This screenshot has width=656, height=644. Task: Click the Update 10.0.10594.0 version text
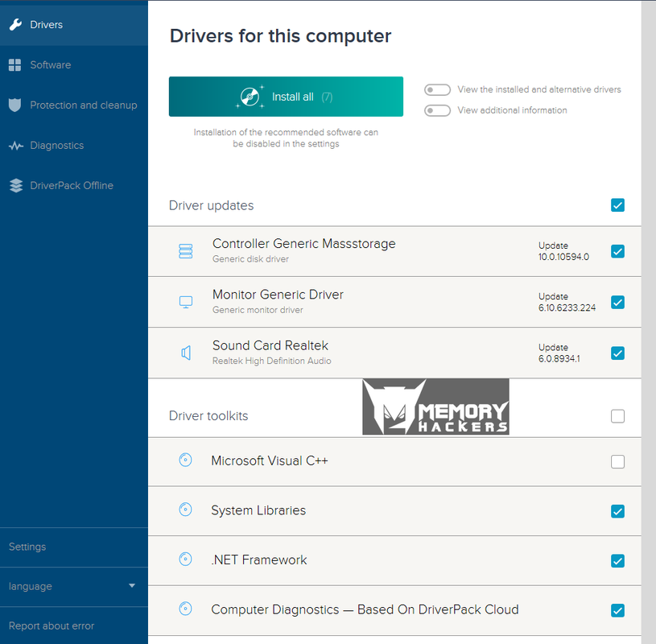point(563,251)
